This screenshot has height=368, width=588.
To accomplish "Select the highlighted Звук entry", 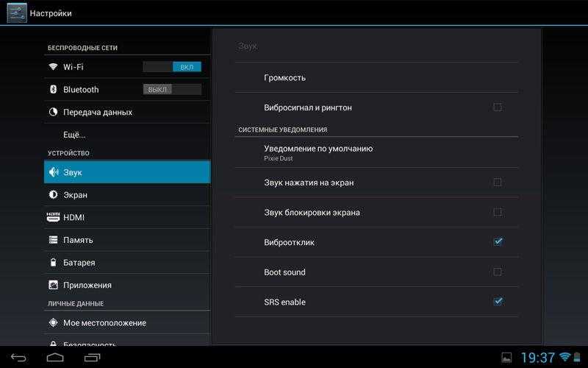I will point(127,172).
